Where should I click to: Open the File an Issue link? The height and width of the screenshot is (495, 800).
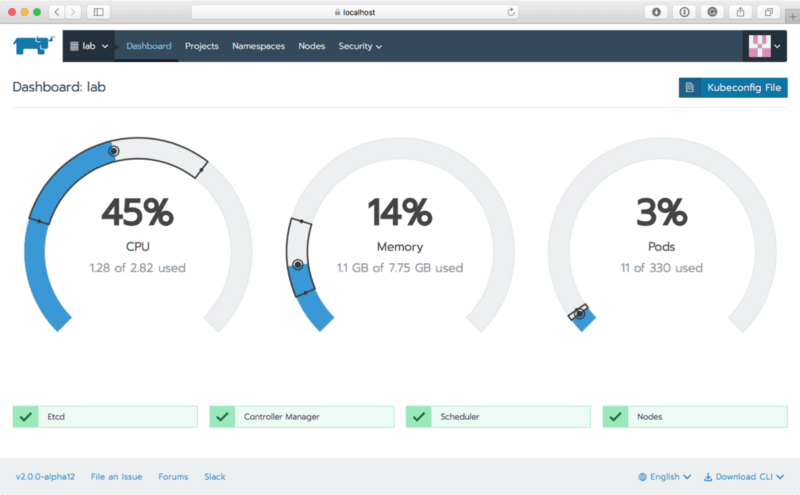click(118, 477)
